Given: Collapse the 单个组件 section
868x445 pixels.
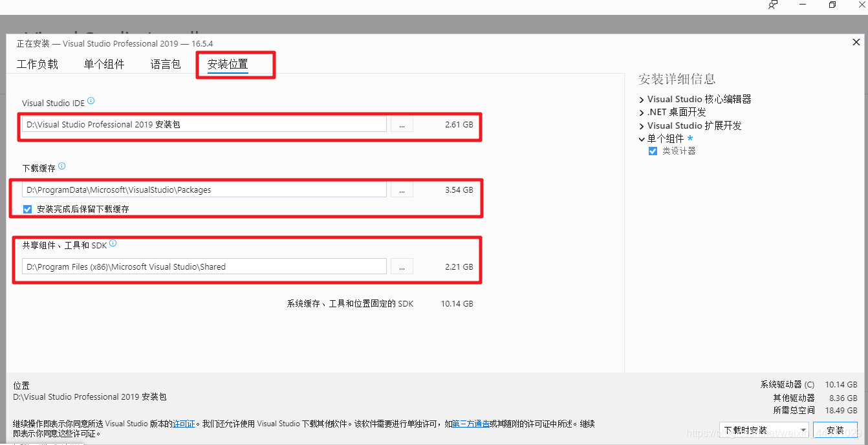Looking at the screenshot, I should pyautogui.click(x=642, y=139).
